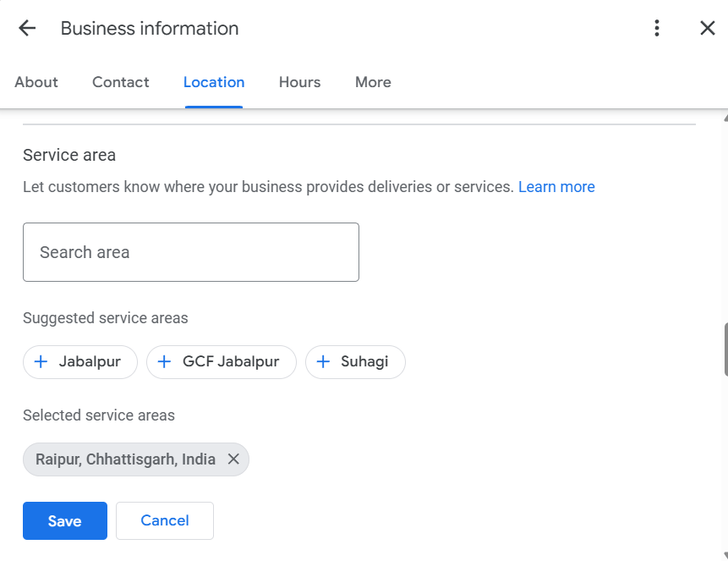Select the Raipur, Chhattisgarh, India chip label
The image size is (728, 561).
[x=125, y=459]
